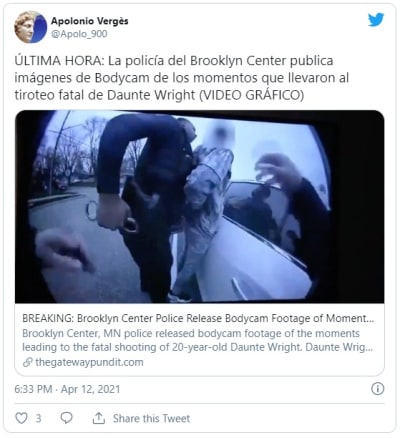
Task: Open the tweet info circle icon
Action: pyautogui.click(x=378, y=389)
